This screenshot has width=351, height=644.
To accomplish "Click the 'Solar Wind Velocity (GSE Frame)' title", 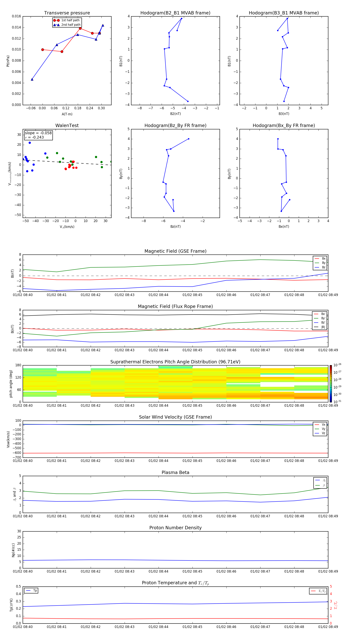I will 175,417.
